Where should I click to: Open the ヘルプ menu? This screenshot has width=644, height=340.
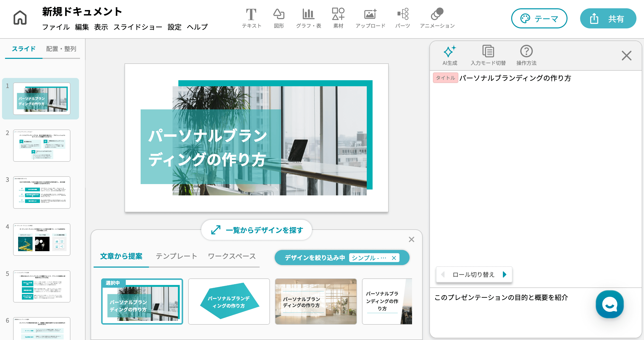(x=197, y=27)
